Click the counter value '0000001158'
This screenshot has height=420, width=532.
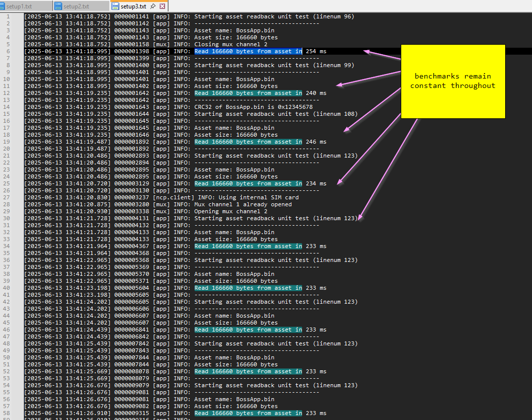pos(132,44)
